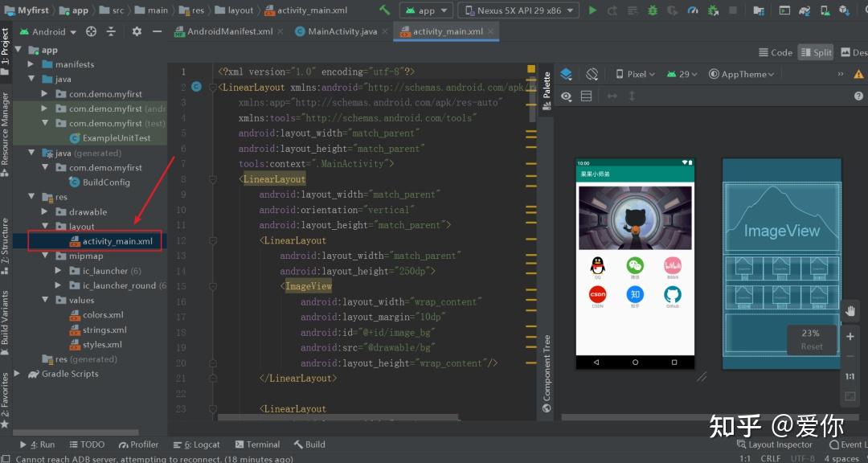
Task: Open the AndroidManifest.xml tab
Action: tap(224, 31)
